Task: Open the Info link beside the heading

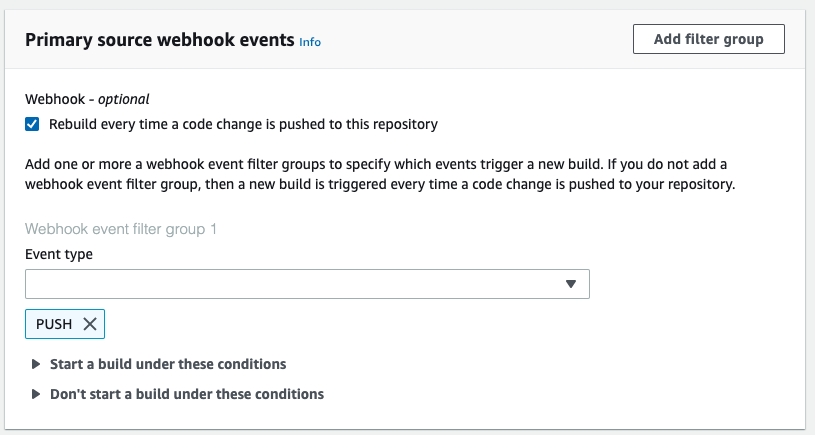Action: pyautogui.click(x=310, y=42)
